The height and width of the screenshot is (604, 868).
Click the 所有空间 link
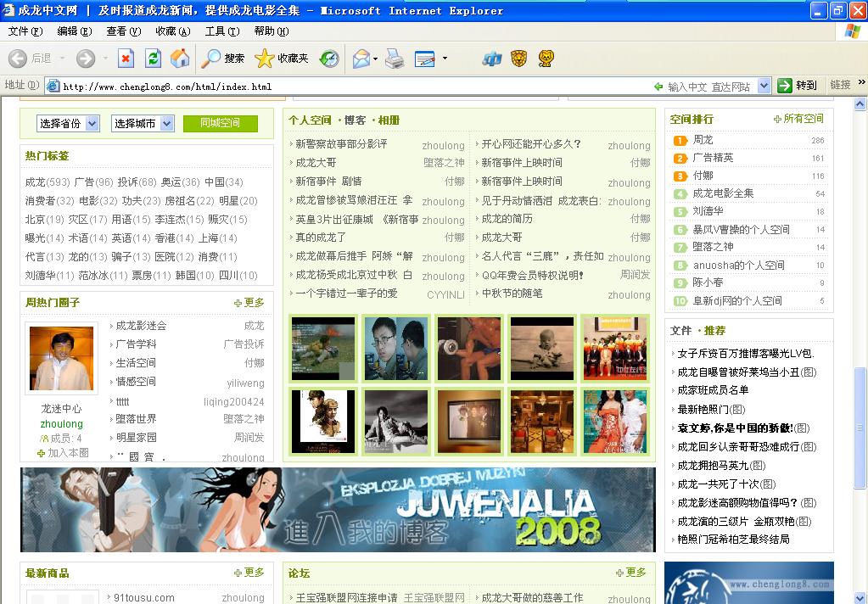click(804, 119)
